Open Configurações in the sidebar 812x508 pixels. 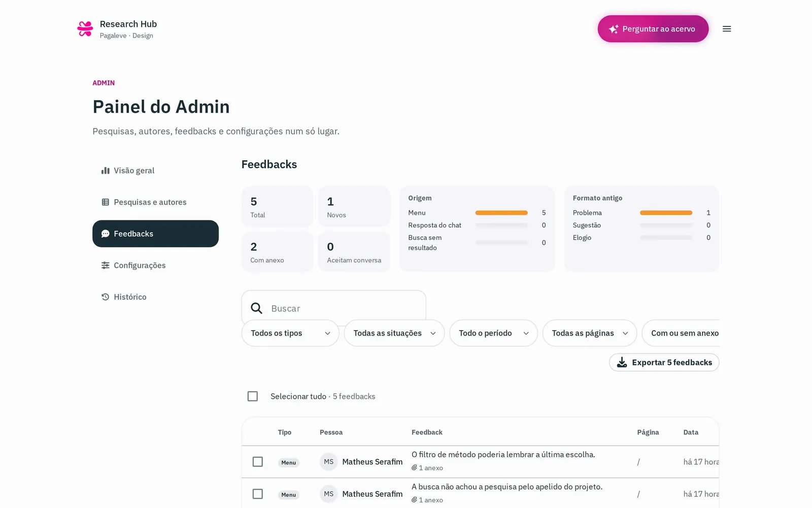point(155,265)
